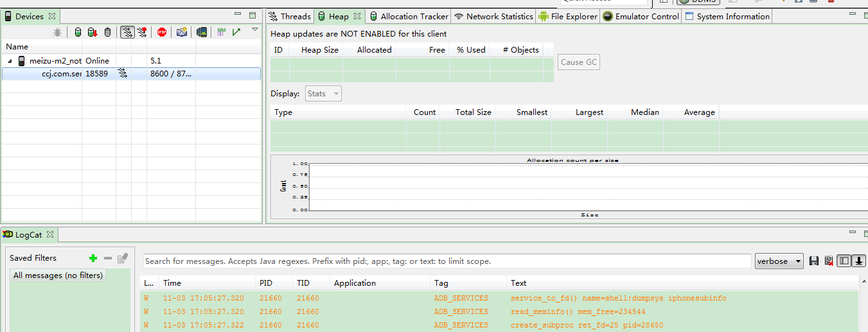Select the log row 'service_to_fd() name=shell:dumpsys iphonesubinfo'
The width and height of the screenshot is (868, 332).
tap(499, 298)
